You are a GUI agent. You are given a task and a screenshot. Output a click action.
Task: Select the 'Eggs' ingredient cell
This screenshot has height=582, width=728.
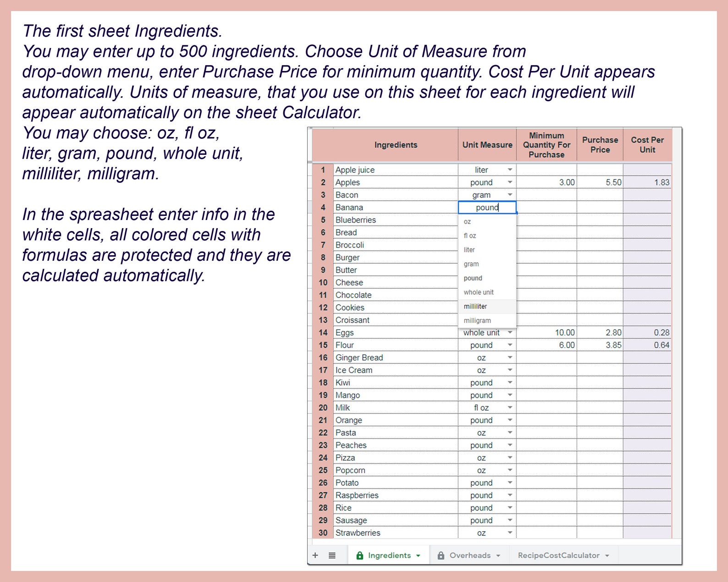[396, 332]
